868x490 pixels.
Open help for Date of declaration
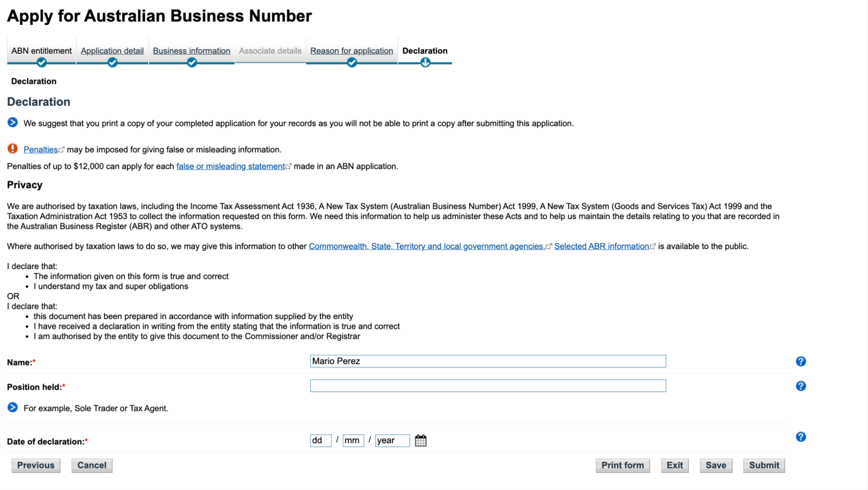(x=801, y=437)
